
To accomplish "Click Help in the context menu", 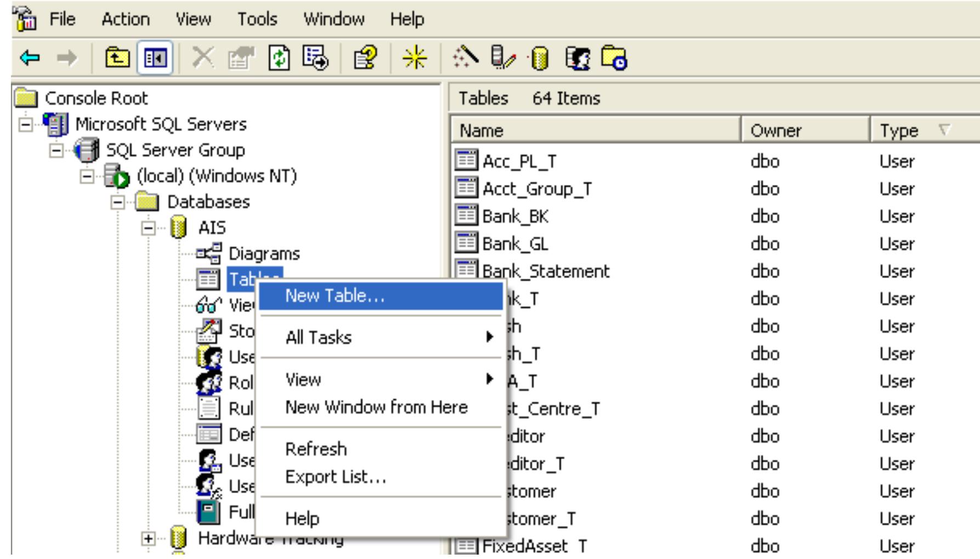I will pyautogui.click(x=381, y=518).
